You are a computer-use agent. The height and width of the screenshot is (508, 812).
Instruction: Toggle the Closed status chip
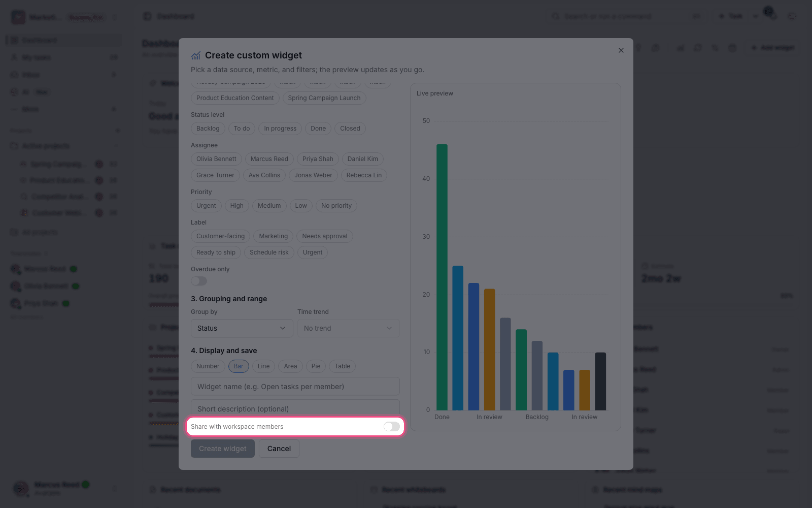coord(350,129)
